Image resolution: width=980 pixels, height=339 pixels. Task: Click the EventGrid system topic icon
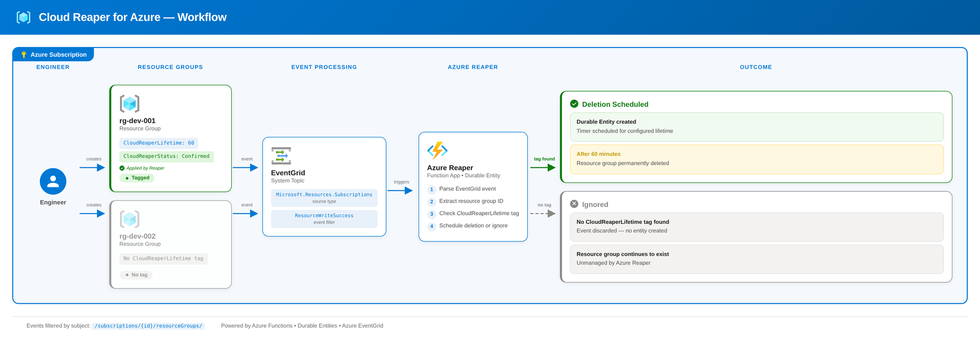coord(281,156)
